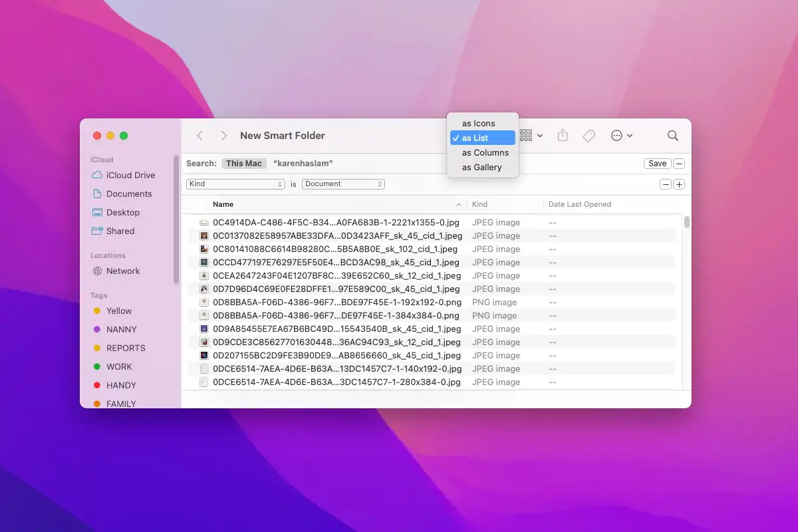Open the Network location
798x532 pixels.
(124, 271)
